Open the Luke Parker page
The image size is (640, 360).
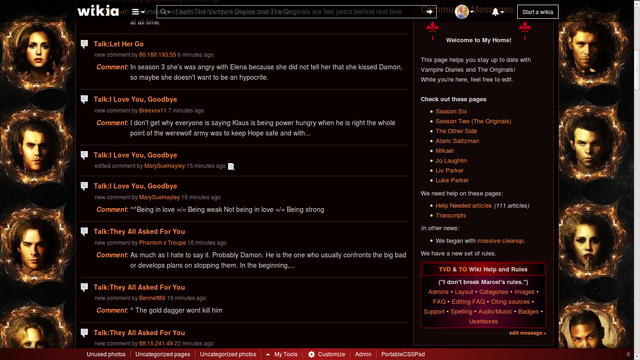pyautogui.click(x=452, y=180)
